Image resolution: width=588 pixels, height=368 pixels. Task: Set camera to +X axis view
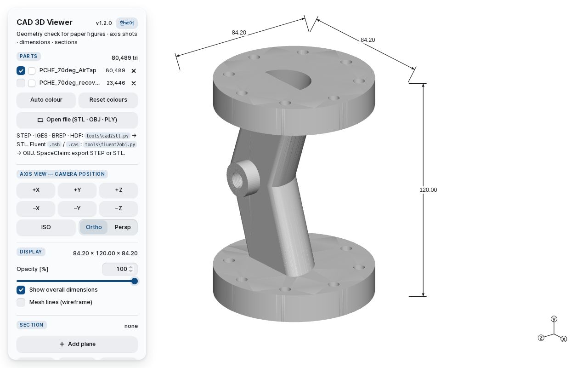36,190
